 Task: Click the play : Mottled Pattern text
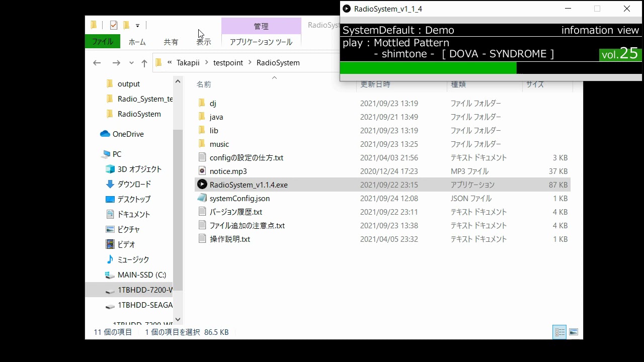pyautogui.click(x=395, y=43)
